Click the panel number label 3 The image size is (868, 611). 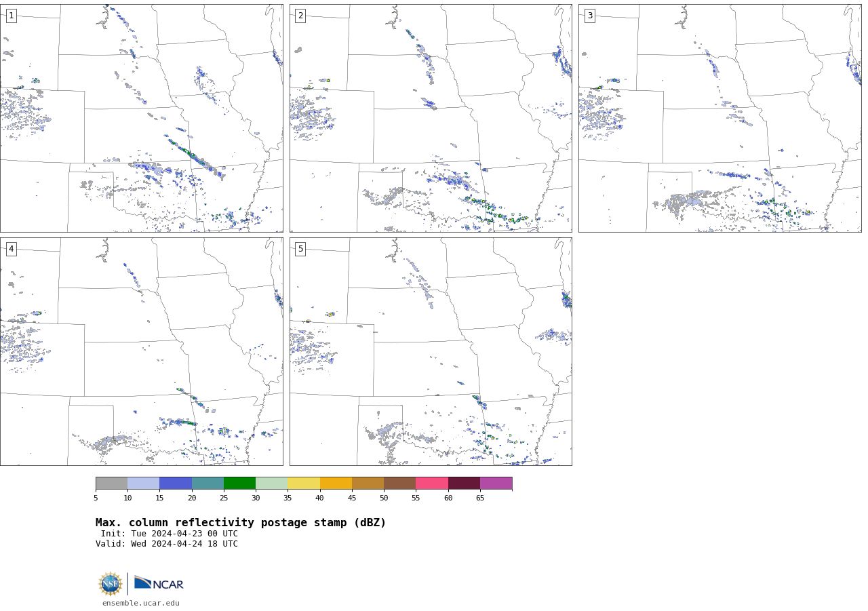[x=589, y=16]
